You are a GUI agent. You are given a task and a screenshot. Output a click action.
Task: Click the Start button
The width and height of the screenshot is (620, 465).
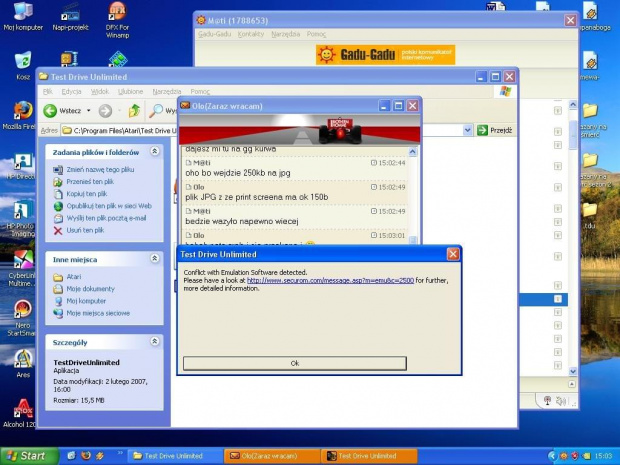(28, 456)
